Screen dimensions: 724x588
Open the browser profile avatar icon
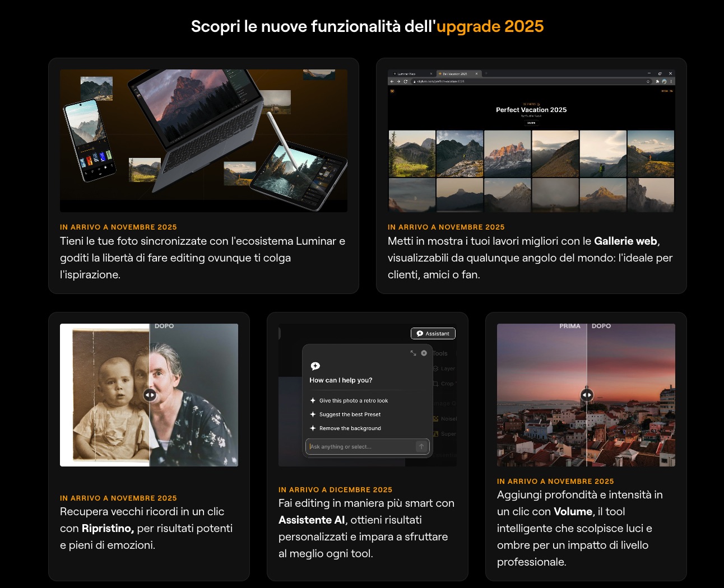tap(664, 81)
